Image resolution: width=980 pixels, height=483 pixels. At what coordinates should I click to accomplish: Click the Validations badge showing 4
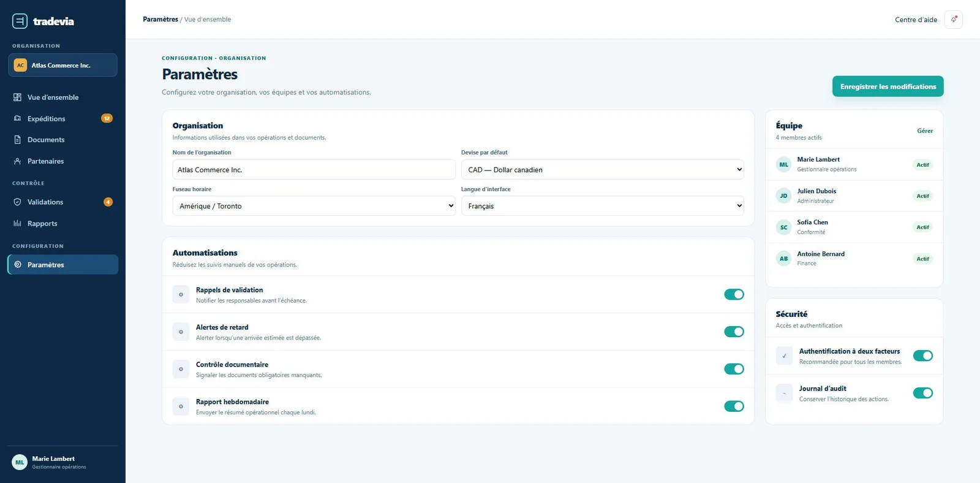click(108, 202)
